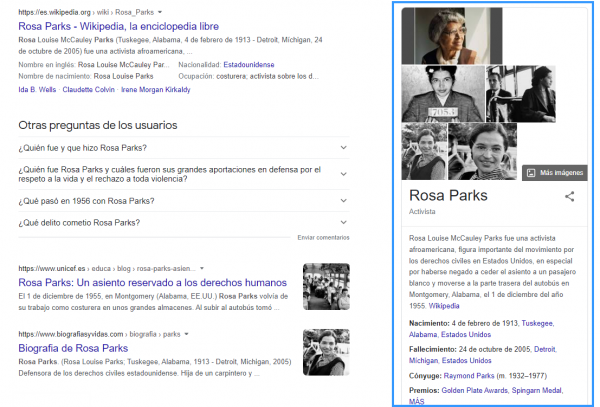The height and width of the screenshot is (407, 600).
Task: Open the close-up smiling portrait image
Action: (482, 151)
